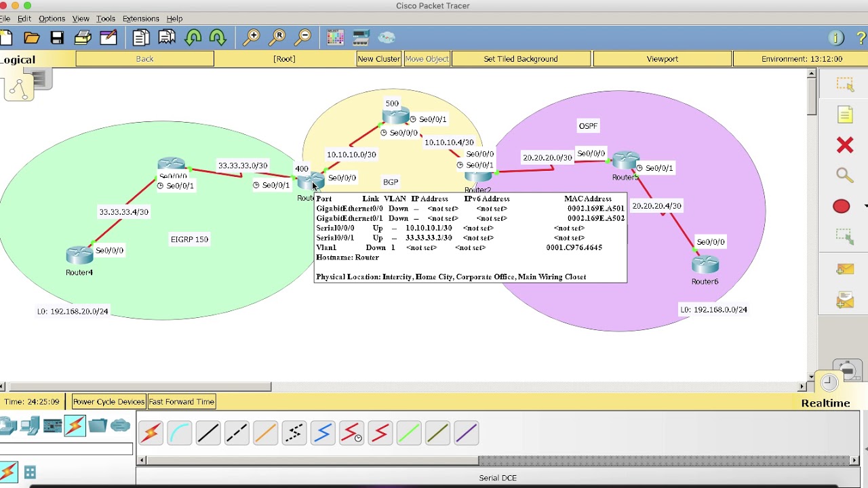Paste using the paste icon
Screen dimensions: 868x488
pyautogui.click(x=167, y=37)
